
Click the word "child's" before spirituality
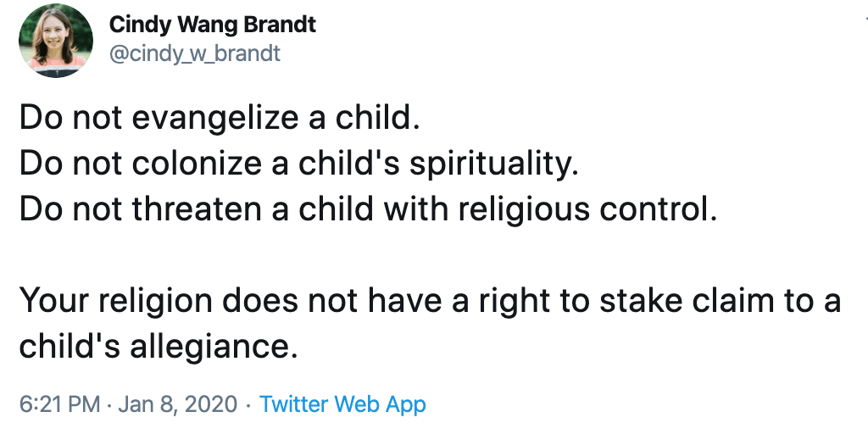click(357, 163)
